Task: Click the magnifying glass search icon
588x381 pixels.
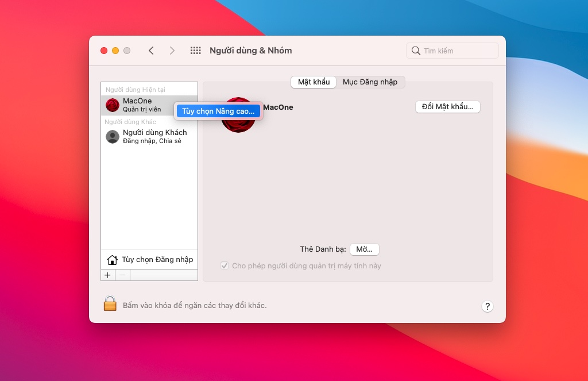Action: (x=416, y=51)
